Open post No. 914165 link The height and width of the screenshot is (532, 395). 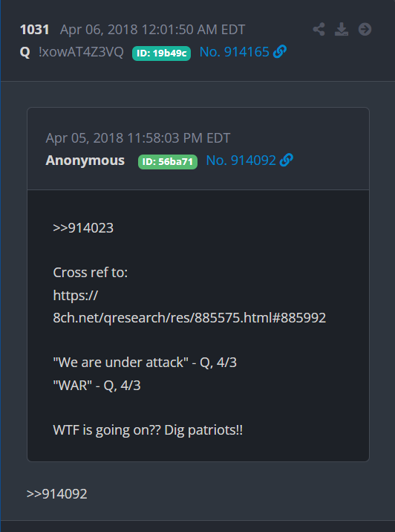tap(235, 52)
